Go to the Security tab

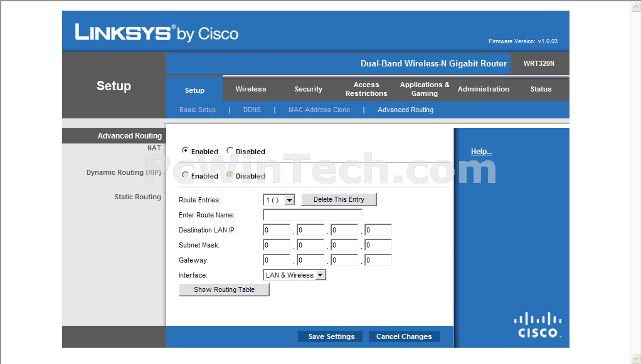(308, 89)
